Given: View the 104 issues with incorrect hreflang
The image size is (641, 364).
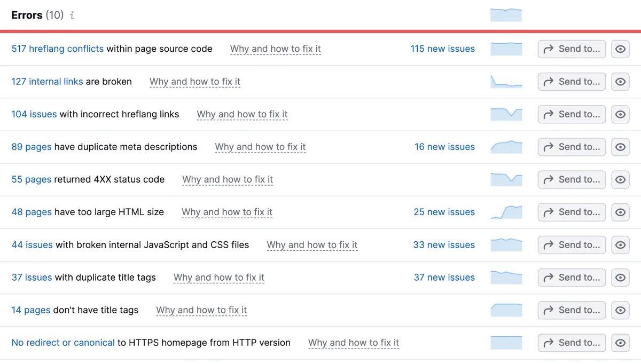Looking at the screenshot, I should point(34,114).
